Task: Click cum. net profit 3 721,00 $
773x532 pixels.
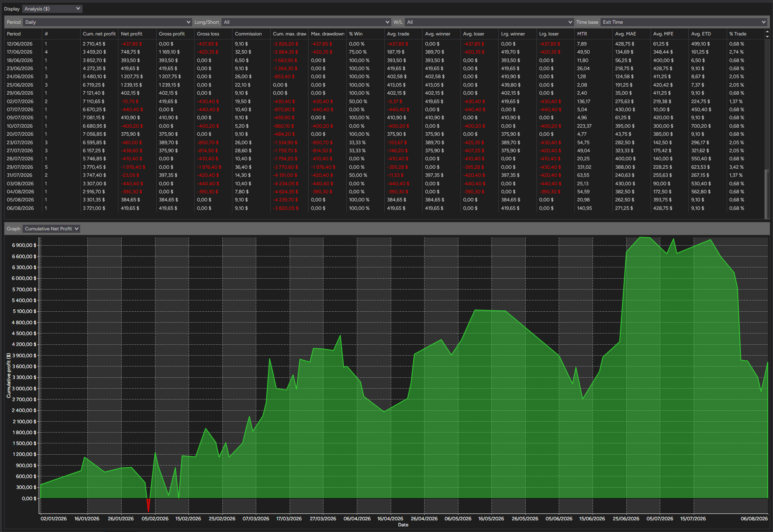Action: [94, 208]
